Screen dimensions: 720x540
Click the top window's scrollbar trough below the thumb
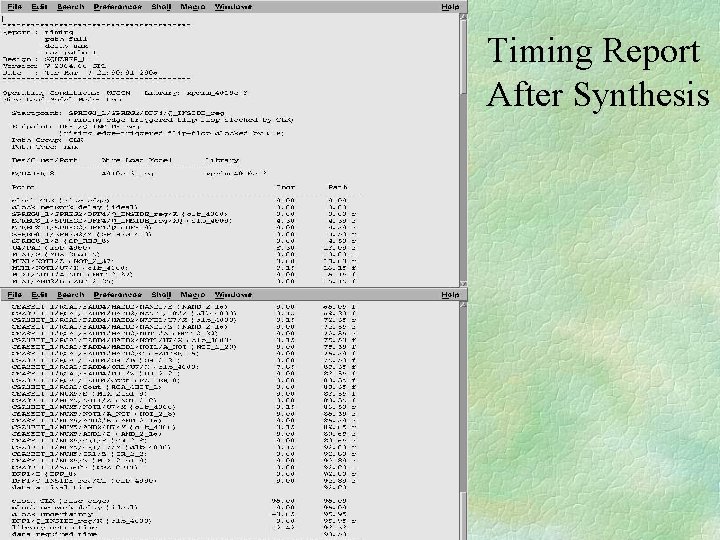[463, 187]
